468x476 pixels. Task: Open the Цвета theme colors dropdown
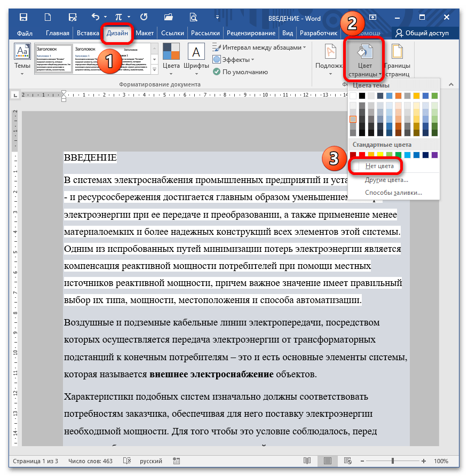(x=171, y=59)
